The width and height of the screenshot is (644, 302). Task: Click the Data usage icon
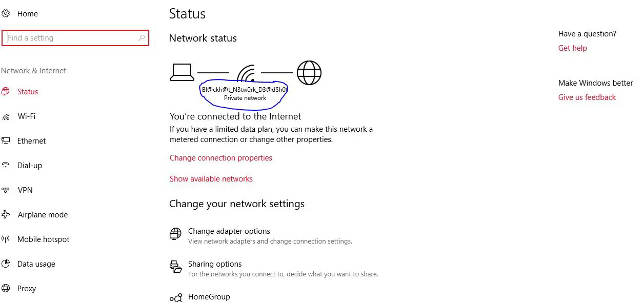coord(6,264)
